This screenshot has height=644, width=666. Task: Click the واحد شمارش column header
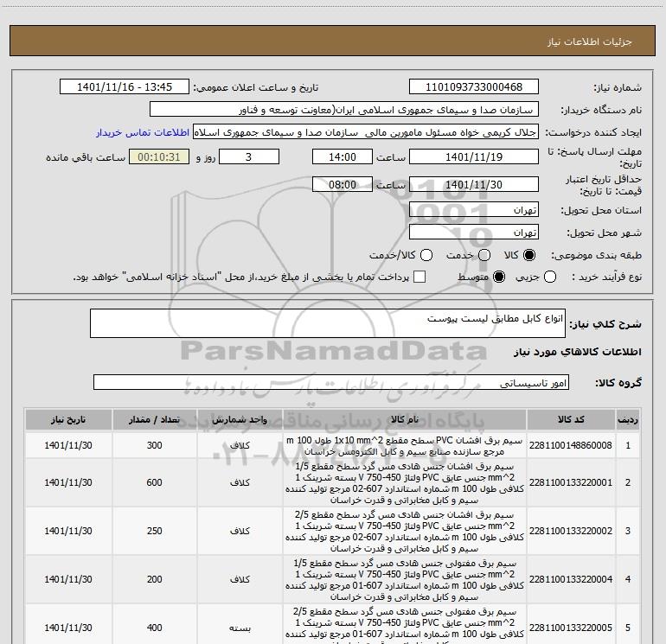(x=240, y=419)
